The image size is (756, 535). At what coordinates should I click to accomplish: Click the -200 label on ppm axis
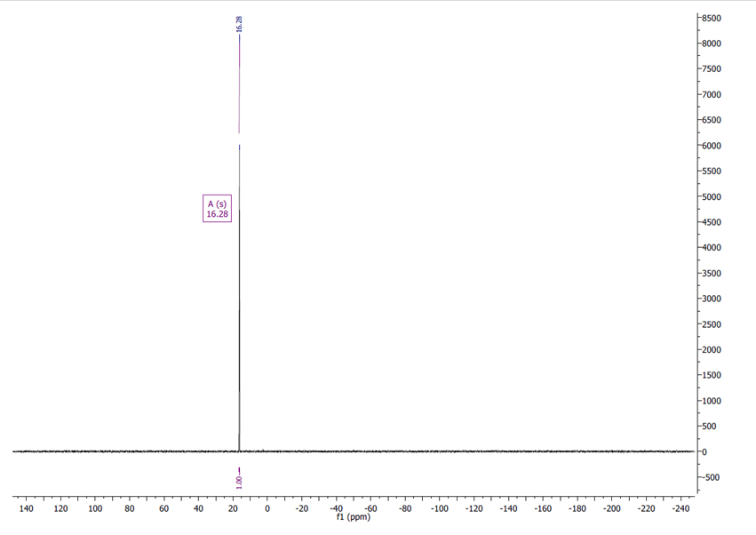point(612,509)
